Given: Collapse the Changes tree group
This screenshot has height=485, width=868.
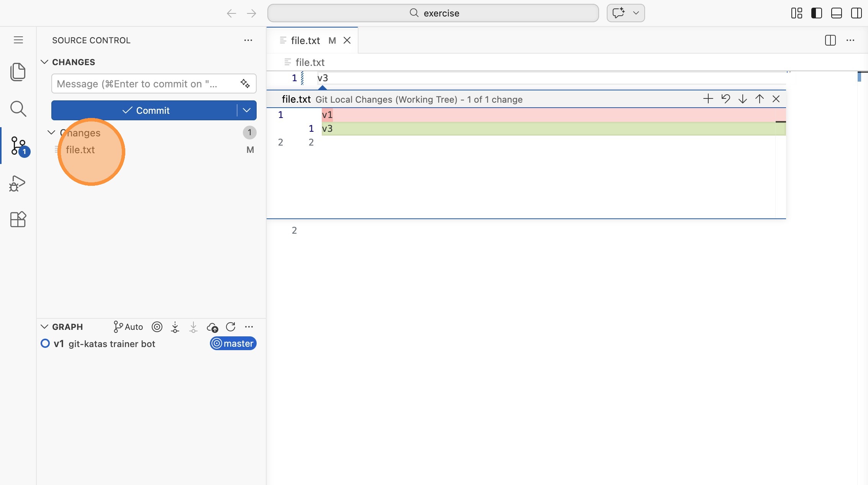Looking at the screenshot, I should (51, 133).
